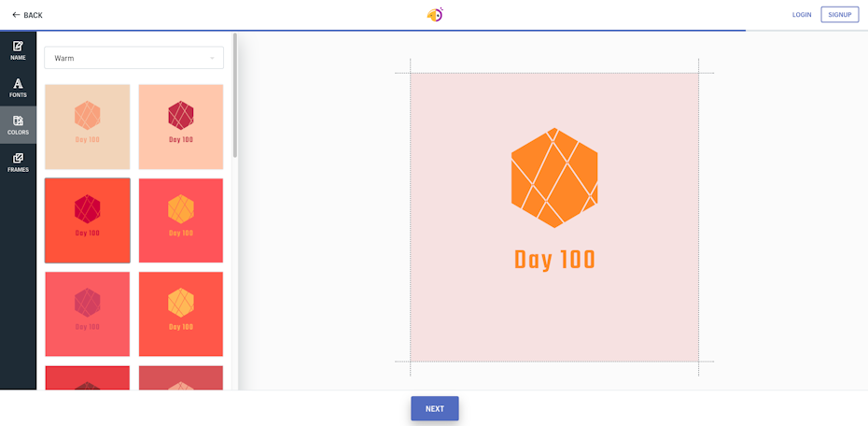
Task: Click the Day 100 text on canvas
Action: [x=554, y=261]
